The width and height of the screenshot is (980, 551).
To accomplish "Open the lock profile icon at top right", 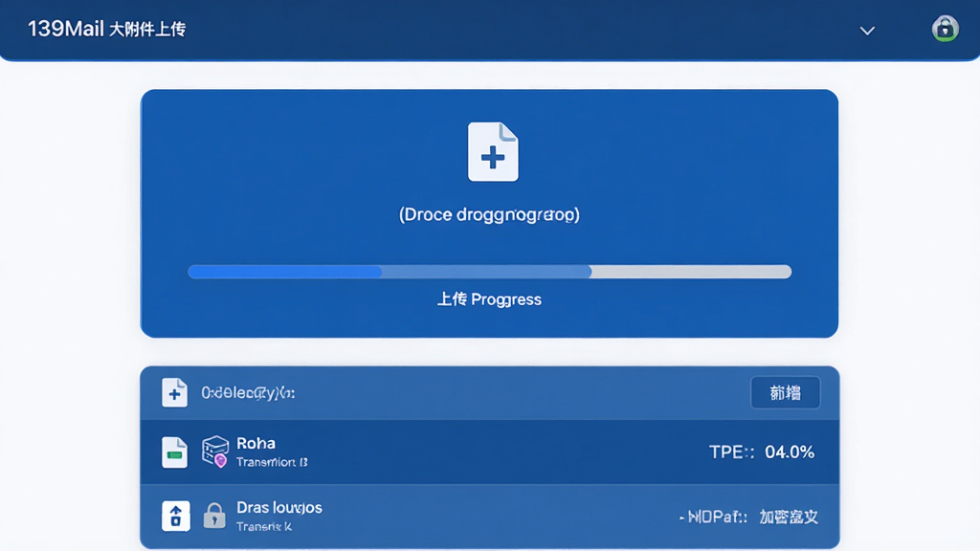I will click(945, 29).
